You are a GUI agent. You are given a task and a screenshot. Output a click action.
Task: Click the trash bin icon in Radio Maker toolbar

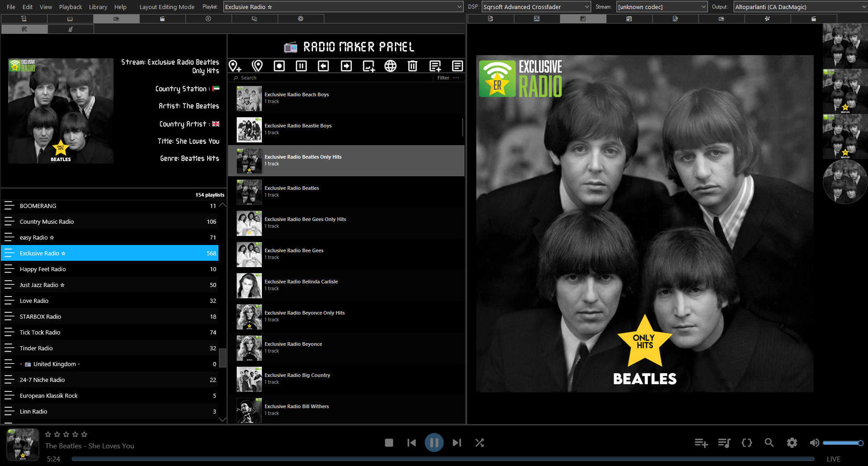pyautogui.click(x=413, y=66)
